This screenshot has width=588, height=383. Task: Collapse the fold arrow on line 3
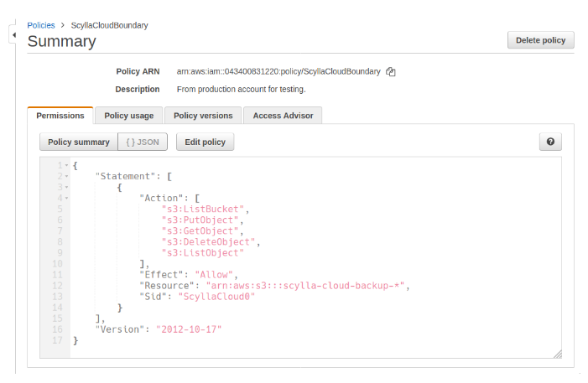pyautogui.click(x=67, y=187)
